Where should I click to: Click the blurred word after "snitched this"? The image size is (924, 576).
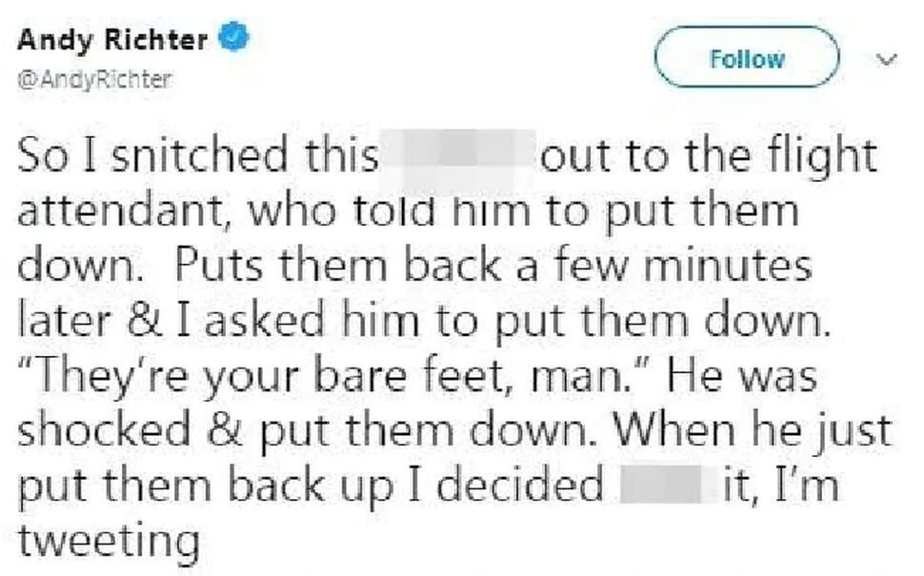pyautogui.click(x=458, y=157)
